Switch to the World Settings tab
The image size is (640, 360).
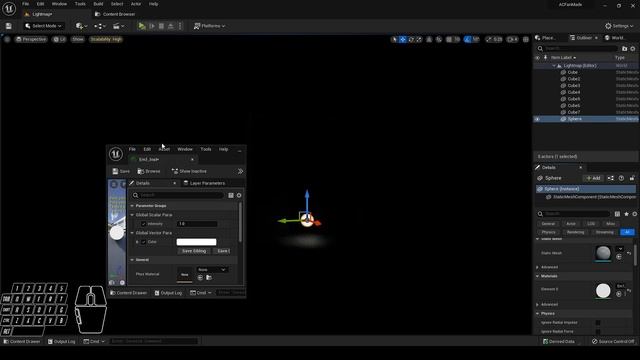(x=614, y=38)
